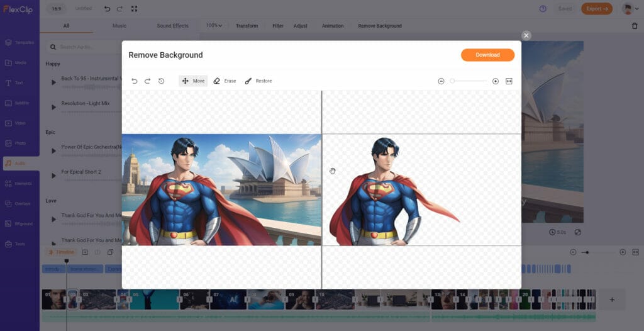Open the Adjust option

pyautogui.click(x=301, y=26)
